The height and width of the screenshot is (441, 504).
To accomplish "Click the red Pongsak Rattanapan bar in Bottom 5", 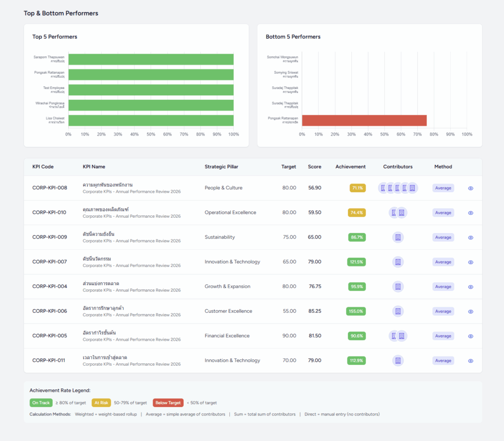I will coord(364,120).
